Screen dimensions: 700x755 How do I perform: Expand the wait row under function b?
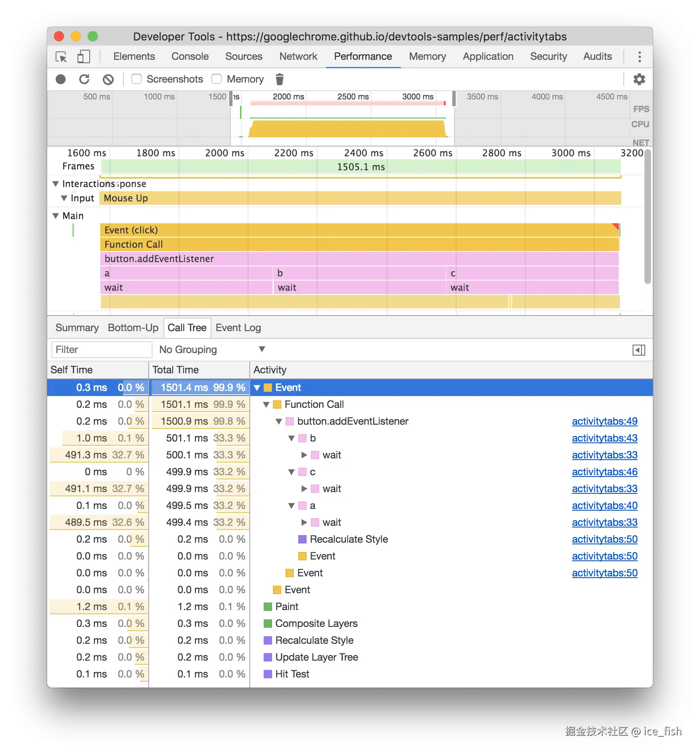click(304, 455)
